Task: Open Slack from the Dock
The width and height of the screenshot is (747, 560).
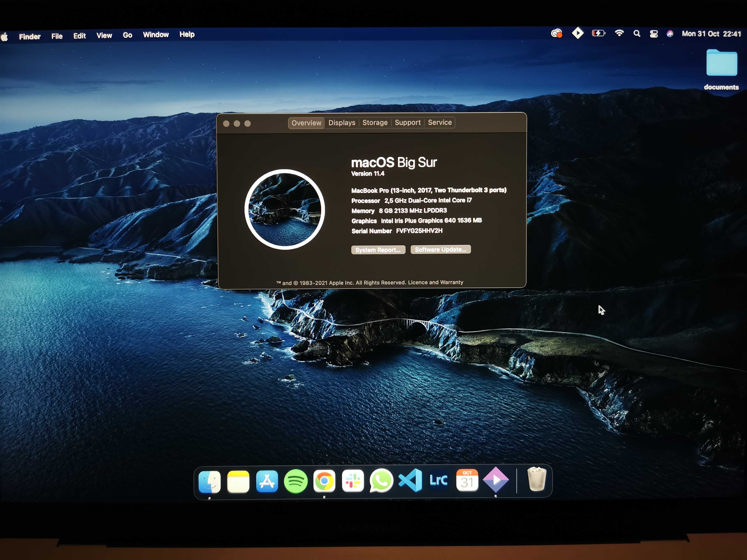Action: (353, 481)
